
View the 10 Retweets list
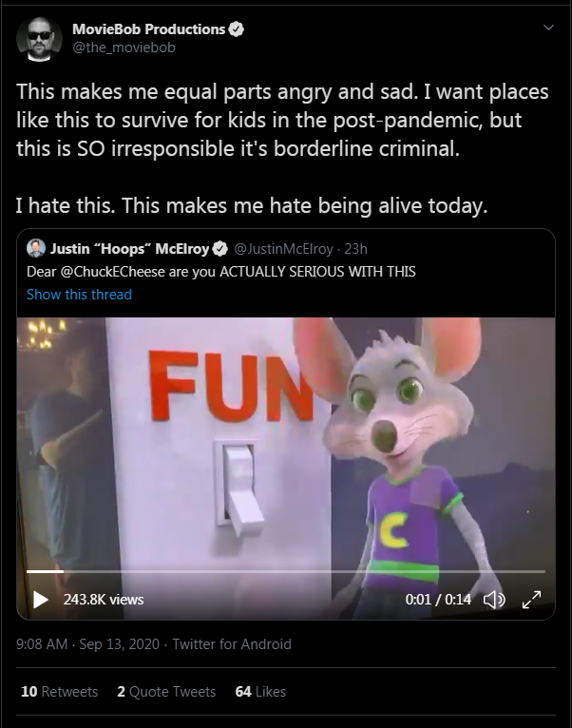point(60,691)
